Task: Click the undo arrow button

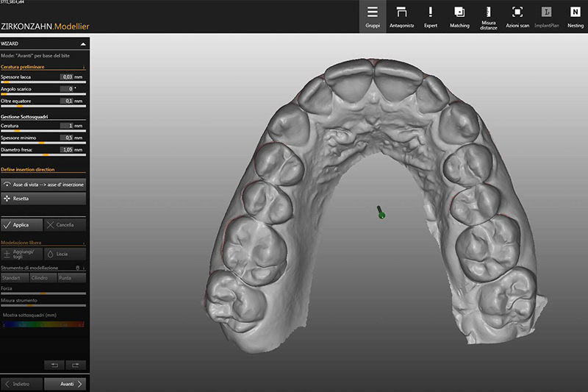Action: [x=54, y=365]
